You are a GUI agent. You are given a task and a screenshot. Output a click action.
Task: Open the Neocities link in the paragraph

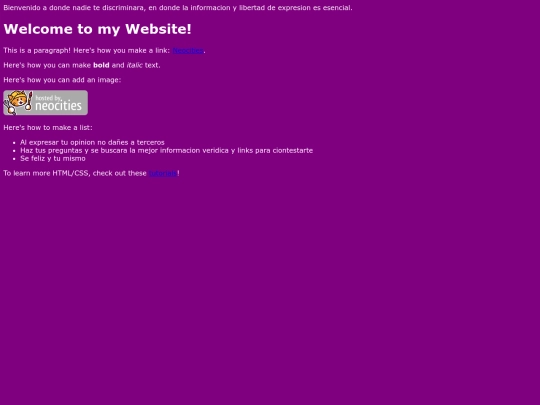click(188, 51)
